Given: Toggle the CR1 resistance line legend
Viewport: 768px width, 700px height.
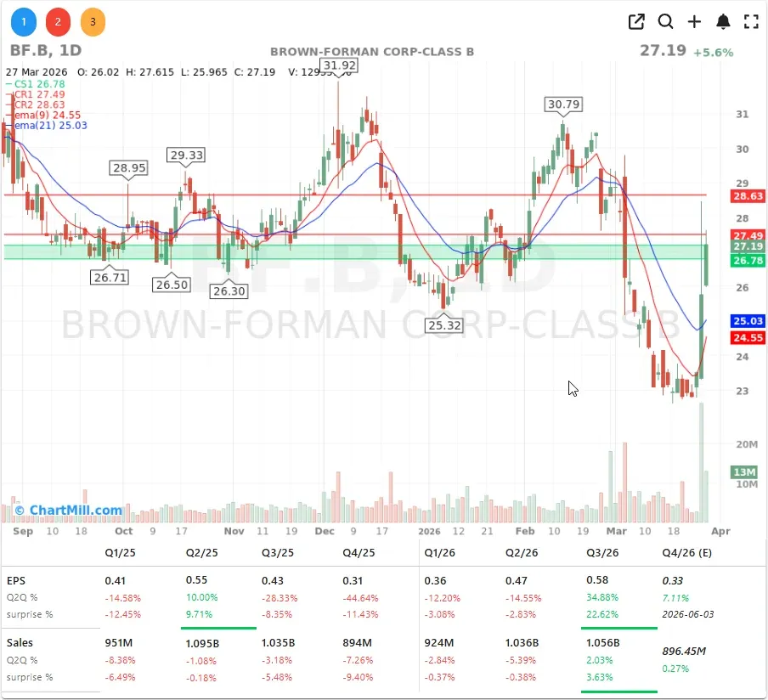Looking at the screenshot, I should tap(36, 95).
